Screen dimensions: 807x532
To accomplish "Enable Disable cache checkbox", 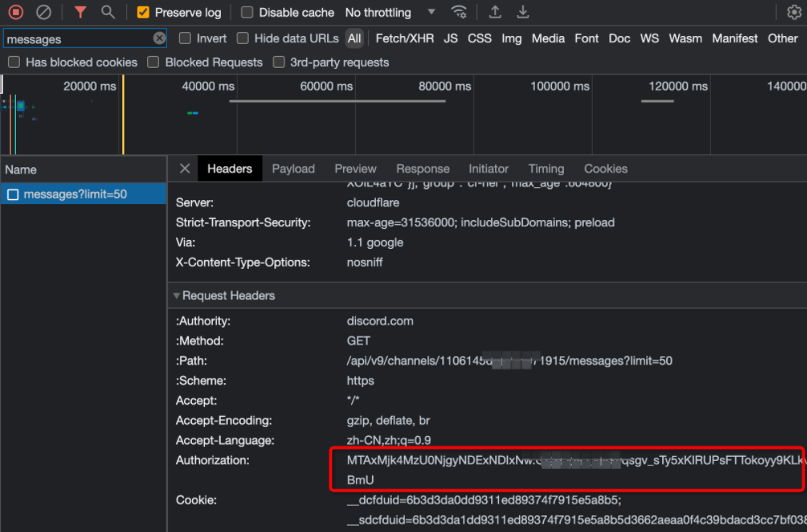I will (247, 12).
